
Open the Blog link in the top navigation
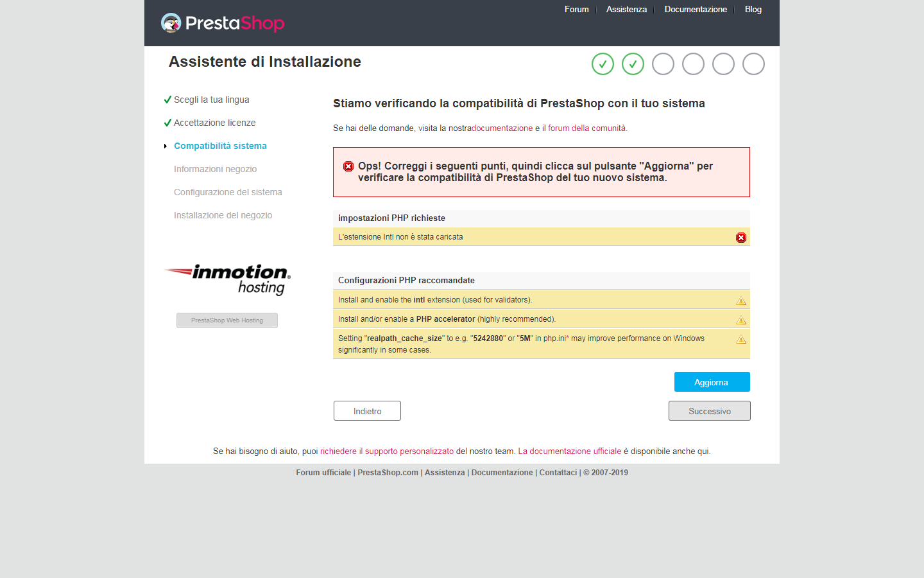753,9
